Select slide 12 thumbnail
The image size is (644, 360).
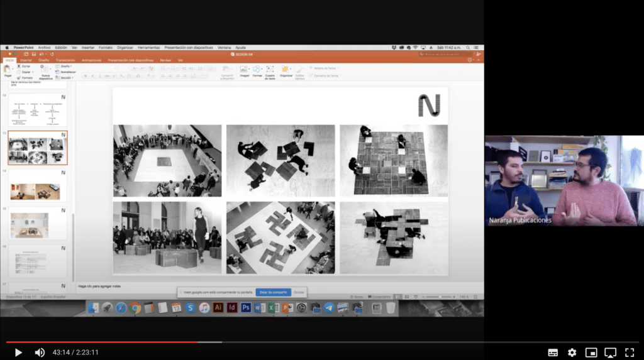pos(37,110)
